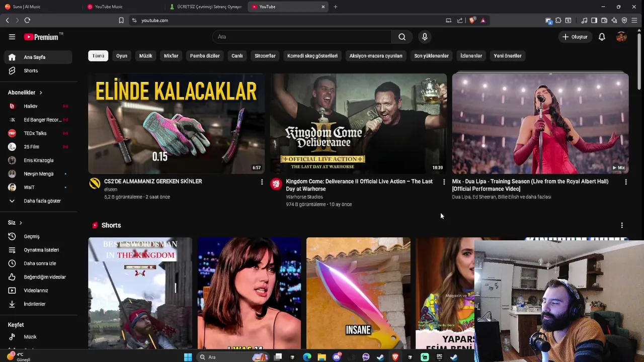Select the Canlı filter chip

[x=237, y=56]
